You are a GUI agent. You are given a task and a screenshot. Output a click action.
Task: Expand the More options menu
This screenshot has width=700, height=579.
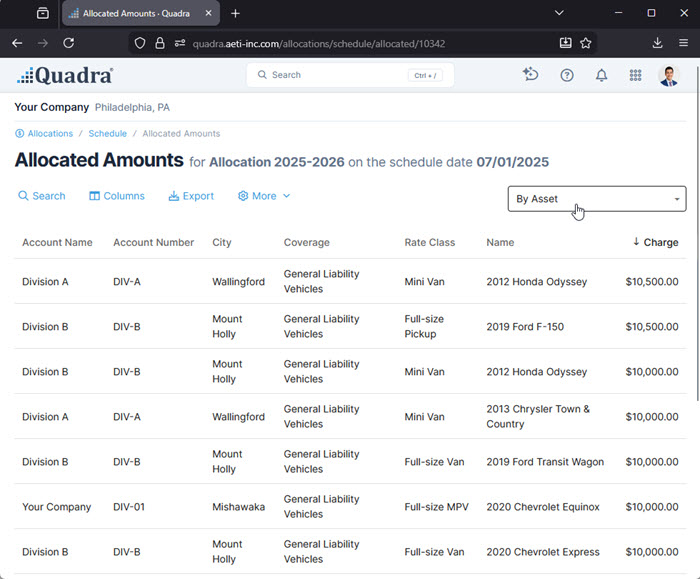(x=264, y=196)
